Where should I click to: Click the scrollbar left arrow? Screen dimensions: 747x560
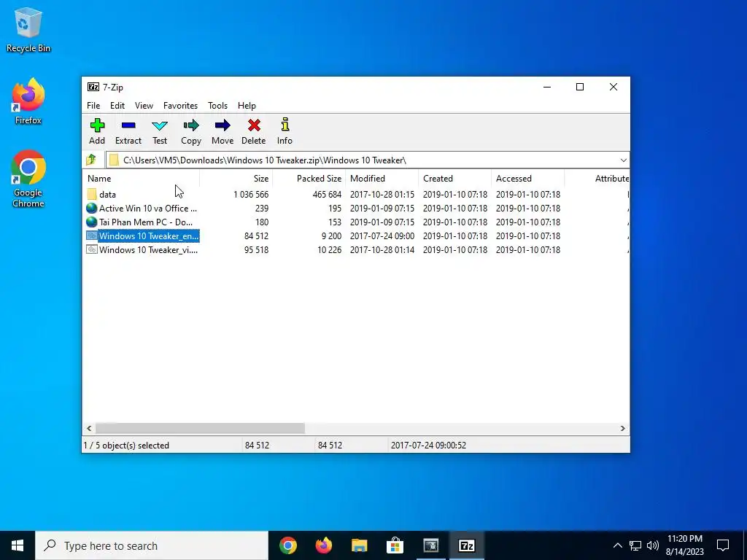tap(89, 428)
